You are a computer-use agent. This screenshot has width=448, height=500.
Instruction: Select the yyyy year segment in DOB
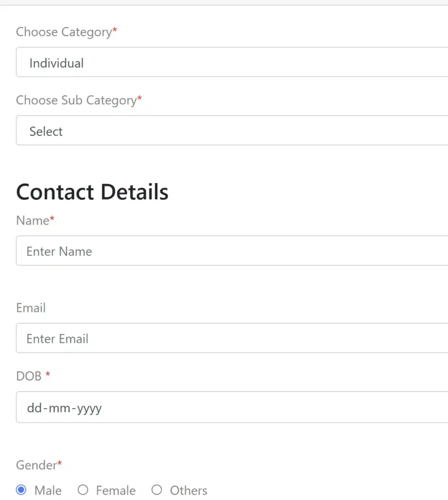(x=89, y=409)
